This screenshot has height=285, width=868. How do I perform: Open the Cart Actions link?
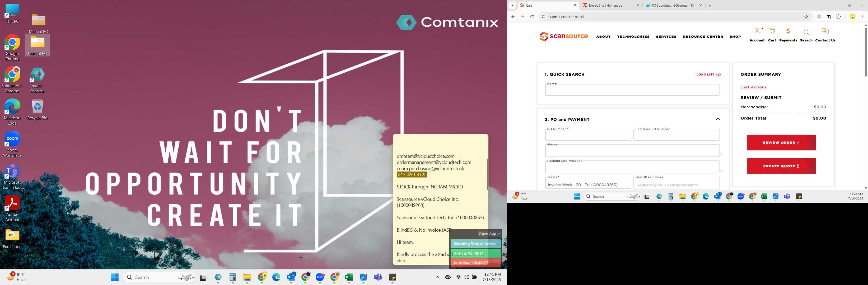point(753,87)
